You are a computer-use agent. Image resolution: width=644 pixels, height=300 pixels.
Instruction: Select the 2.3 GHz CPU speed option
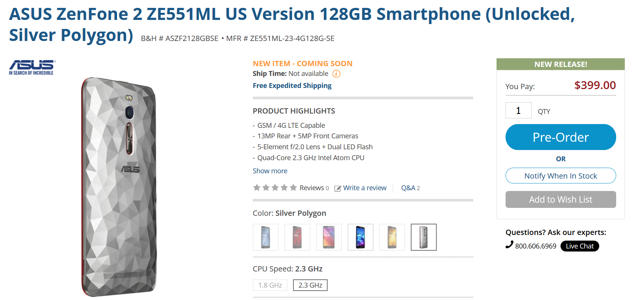pyautogui.click(x=310, y=285)
